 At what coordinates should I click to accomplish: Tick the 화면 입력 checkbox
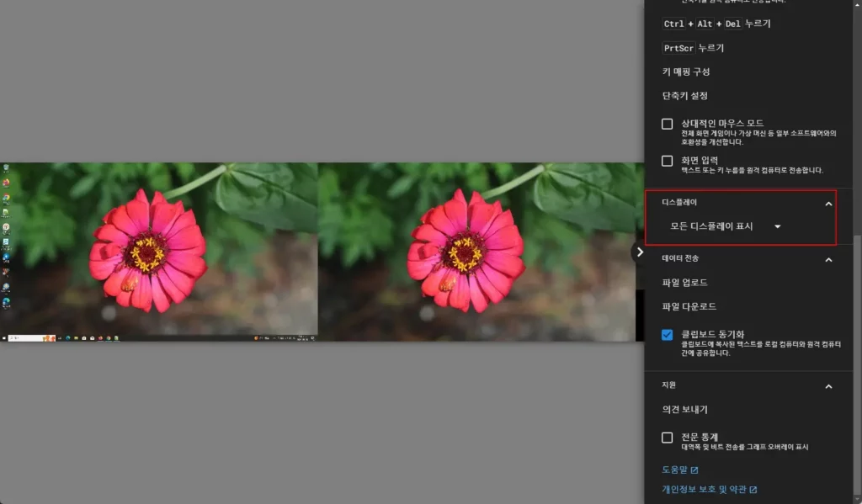click(x=667, y=161)
